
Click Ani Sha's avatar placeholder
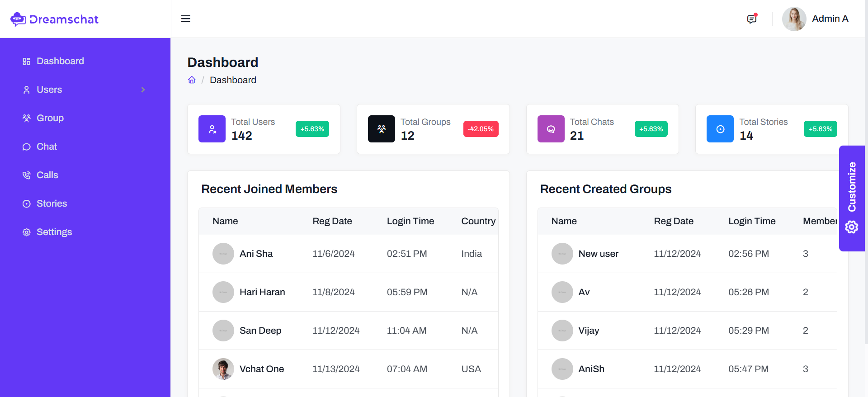[x=223, y=254]
